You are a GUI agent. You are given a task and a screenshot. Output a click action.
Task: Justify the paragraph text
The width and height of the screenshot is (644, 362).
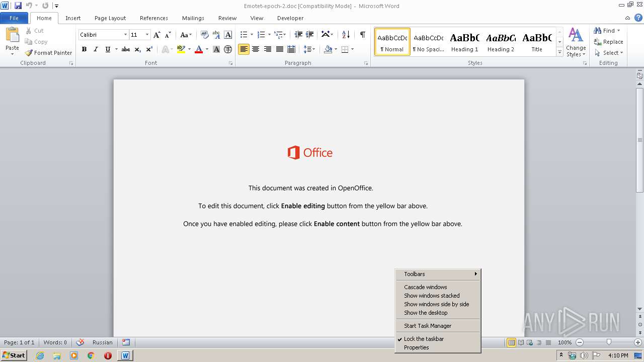(279, 49)
